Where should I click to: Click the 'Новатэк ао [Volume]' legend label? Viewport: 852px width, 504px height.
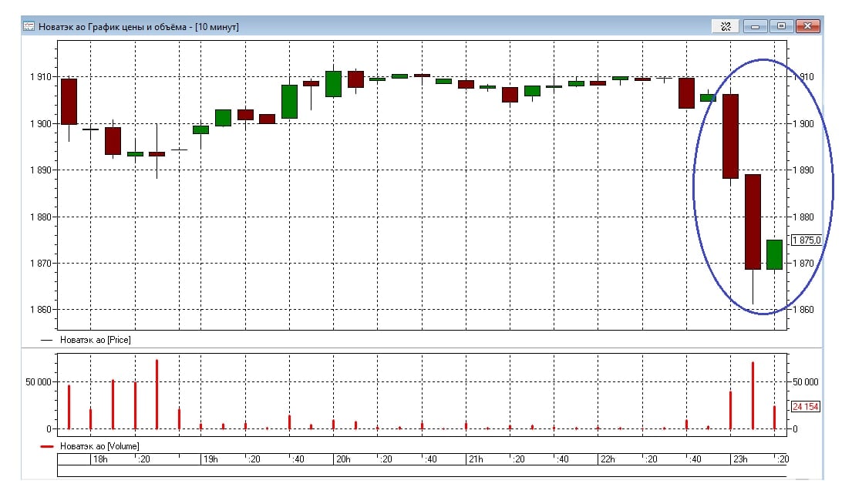tap(99, 446)
